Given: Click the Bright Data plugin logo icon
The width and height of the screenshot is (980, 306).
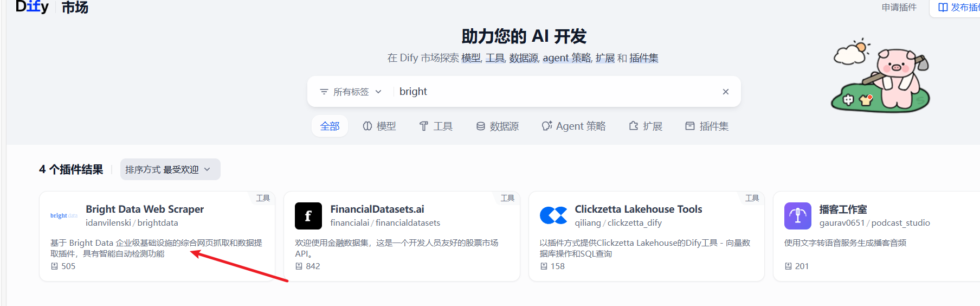Looking at the screenshot, I should pos(64,215).
